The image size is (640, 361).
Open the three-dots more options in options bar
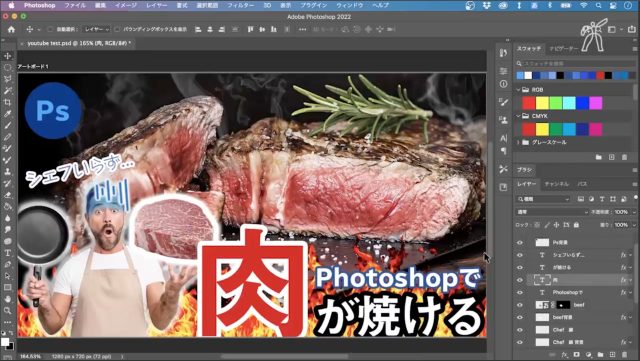click(x=302, y=29)
